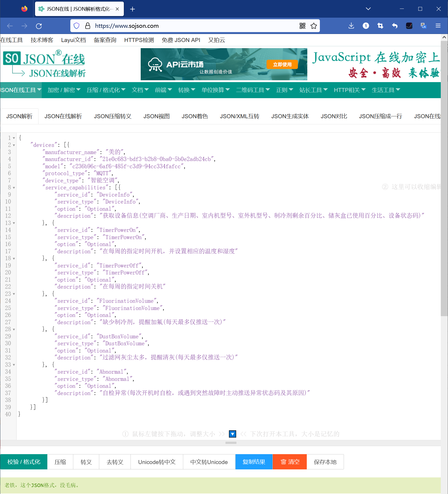The image size is (448, 494).
Task: Click the blue resize arrow icon
Action: pos(233,434)
